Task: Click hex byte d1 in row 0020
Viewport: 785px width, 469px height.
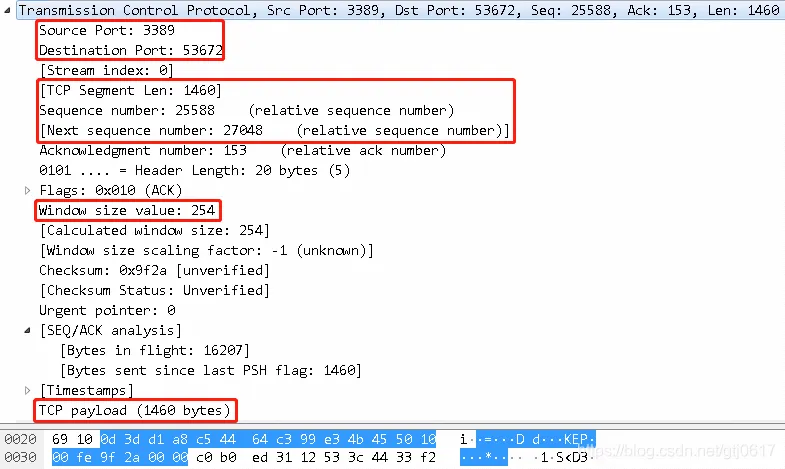Action: coord(156,439)
